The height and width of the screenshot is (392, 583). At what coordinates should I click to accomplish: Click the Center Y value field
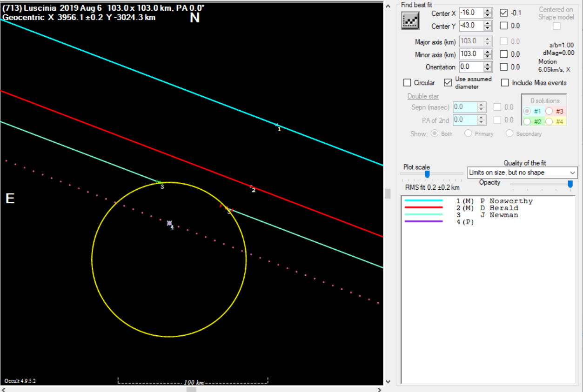point(471,26)
